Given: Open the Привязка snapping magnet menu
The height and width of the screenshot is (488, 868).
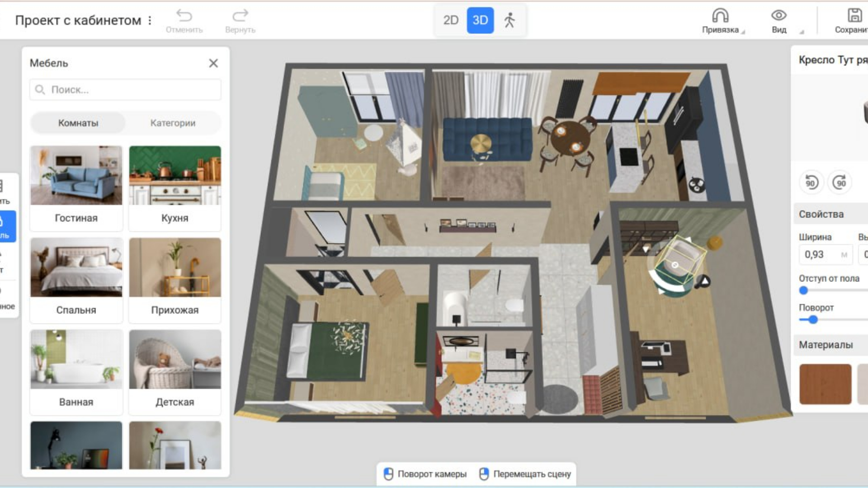Looking at the screenshot, I should pos(721,21).
